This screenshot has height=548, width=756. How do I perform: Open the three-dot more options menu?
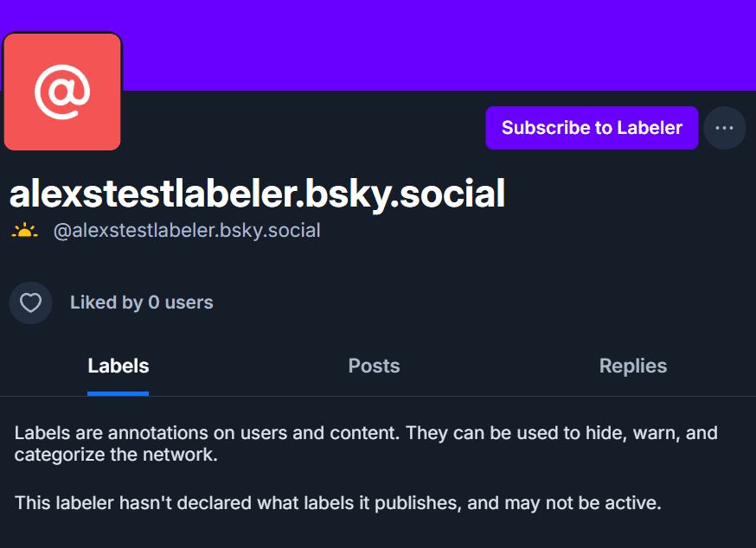click(x=724, y=128)
